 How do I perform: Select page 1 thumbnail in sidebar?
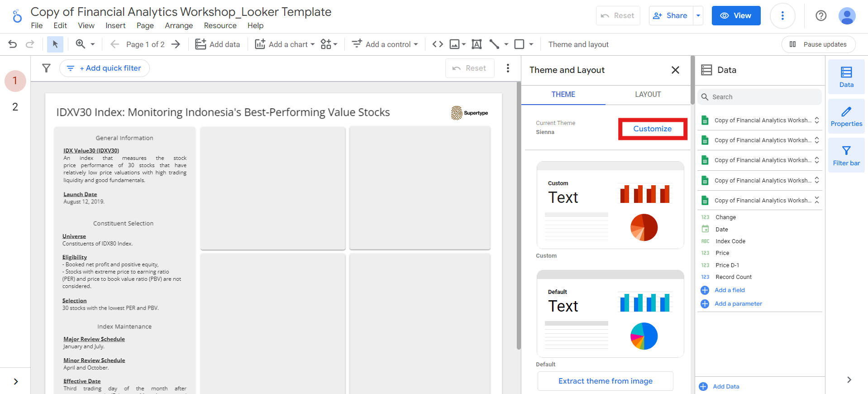tap(15, 81)
